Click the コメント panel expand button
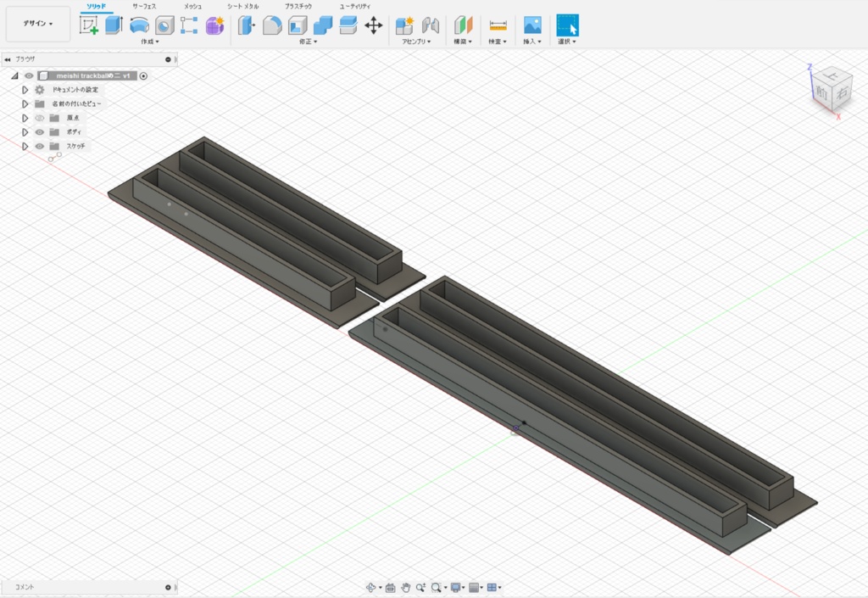 coord(169,588)
